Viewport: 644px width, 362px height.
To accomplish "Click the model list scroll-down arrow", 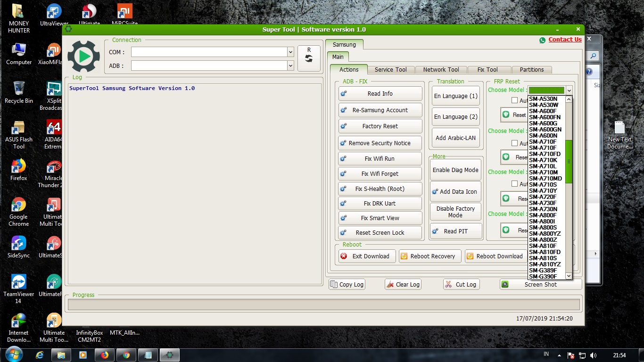I will 569,276.
